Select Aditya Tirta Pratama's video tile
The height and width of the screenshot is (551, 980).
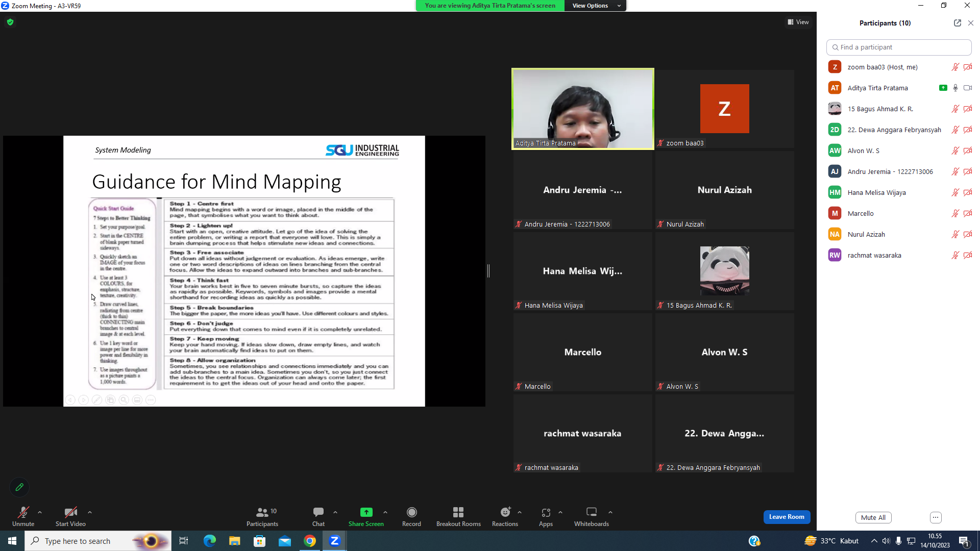(583, 109)
